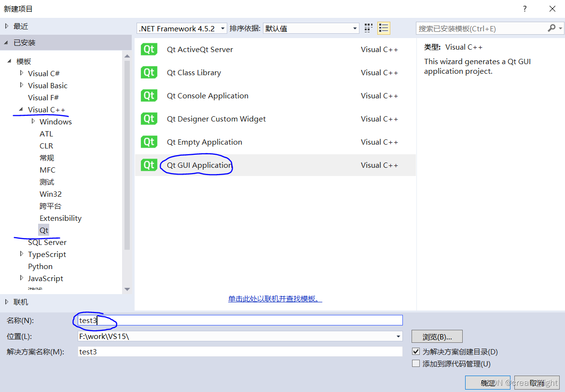Collapse the 已安装 section
The height and width of the screenshot is (392, 565).
pyautogui.click(x=6, y=42)
